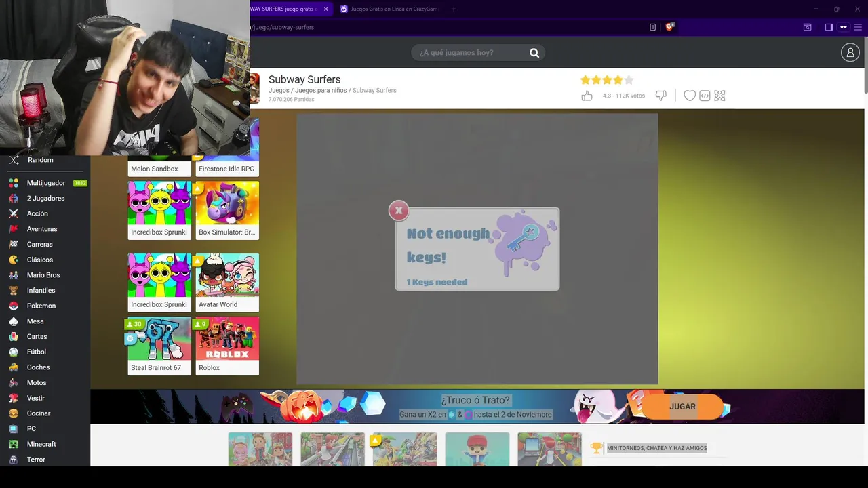Open the Brave hamburger menu
Viewport: 868px width, 488px height.
pyautogui.click(x=858, y=27)
